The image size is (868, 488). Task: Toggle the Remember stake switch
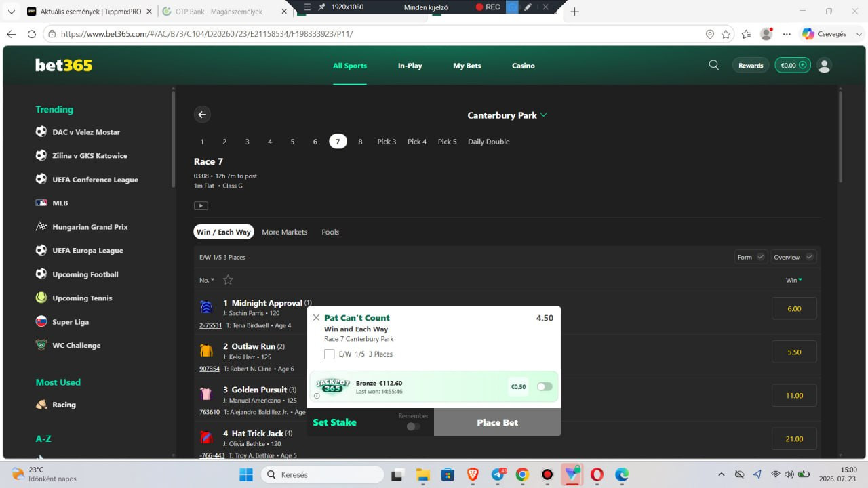pos(414,426)
